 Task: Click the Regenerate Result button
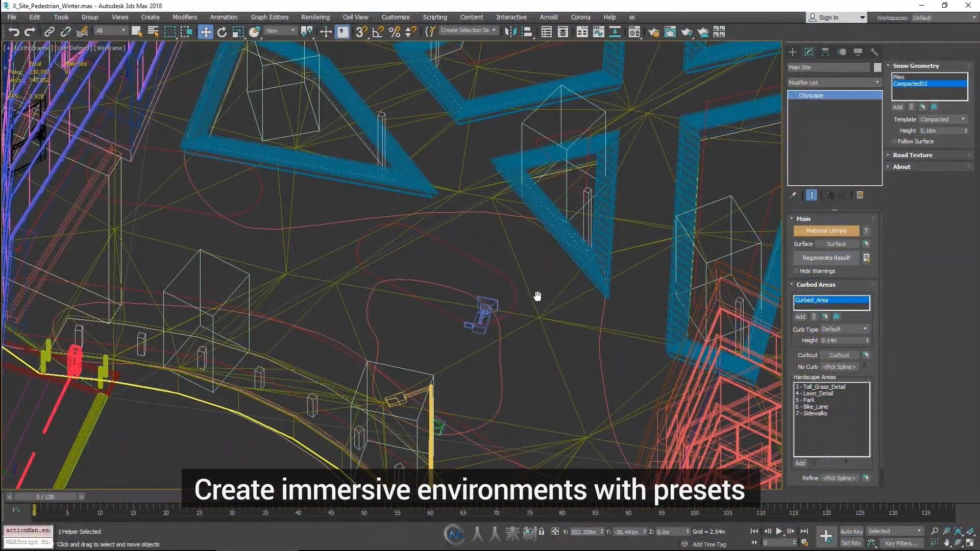(x=826, y=258)
